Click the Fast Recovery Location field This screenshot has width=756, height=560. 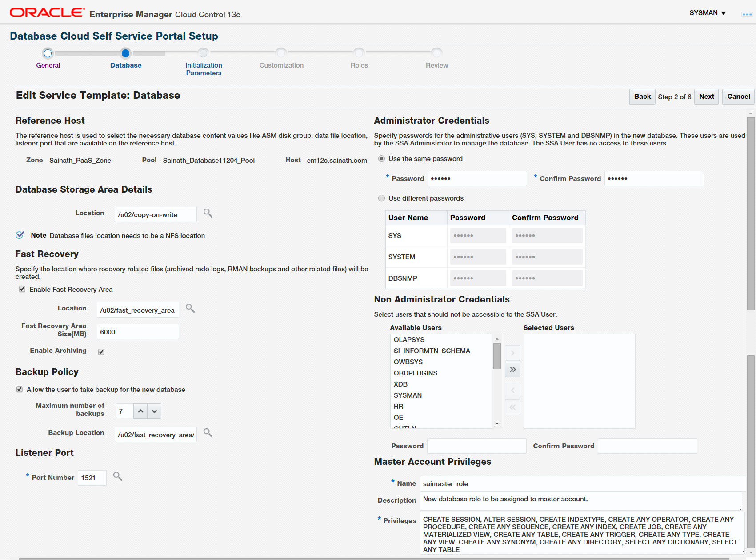(x=138, y=310)
